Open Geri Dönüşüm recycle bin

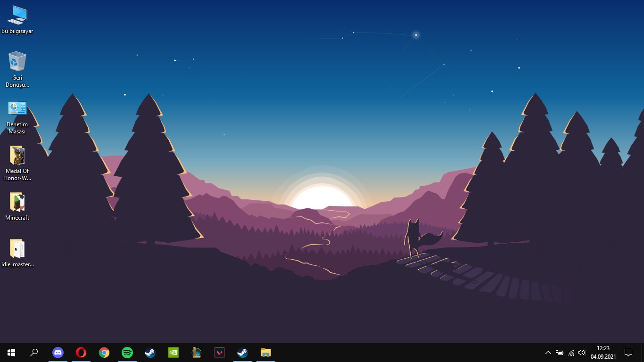17,61
